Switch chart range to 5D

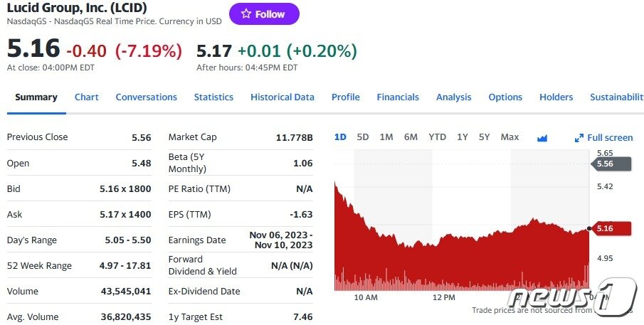coord(363,137)
